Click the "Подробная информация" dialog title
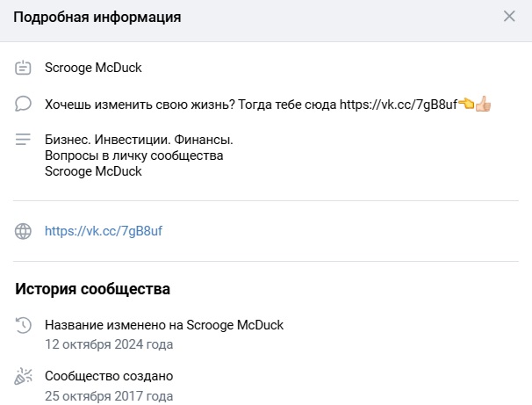 pos(97,17)
